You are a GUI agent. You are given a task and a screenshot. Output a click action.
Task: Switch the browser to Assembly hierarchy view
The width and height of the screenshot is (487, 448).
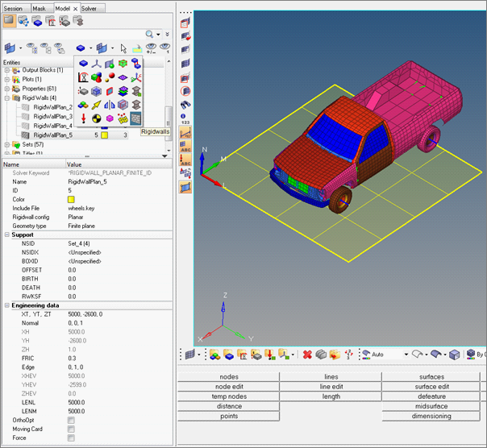(x=23, y=22)
